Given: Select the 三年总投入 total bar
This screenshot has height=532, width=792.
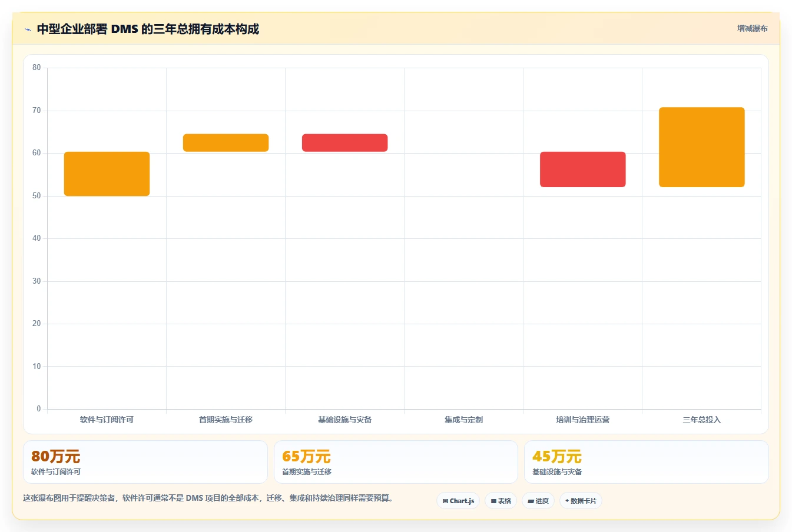Looking at the screenshot, I should point(701,147).
